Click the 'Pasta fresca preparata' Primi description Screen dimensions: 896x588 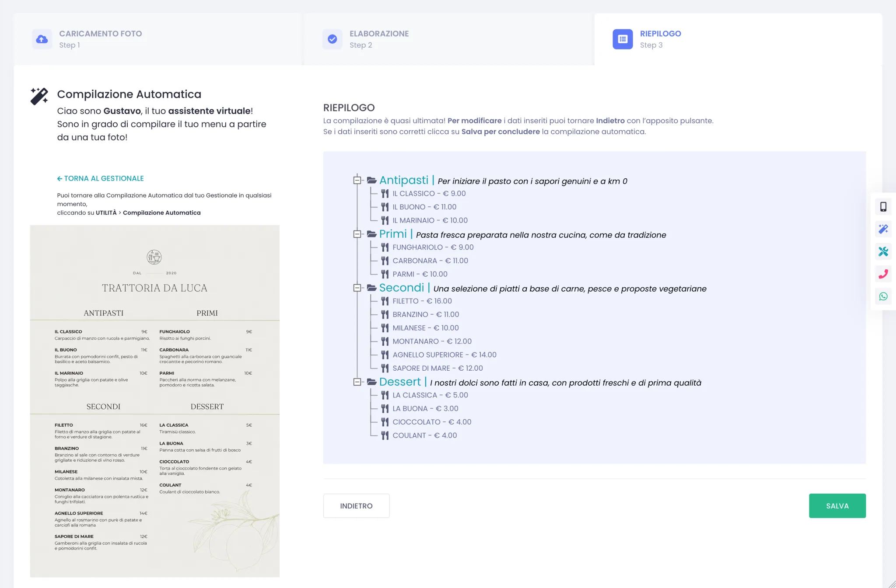[x=541, y=235]
